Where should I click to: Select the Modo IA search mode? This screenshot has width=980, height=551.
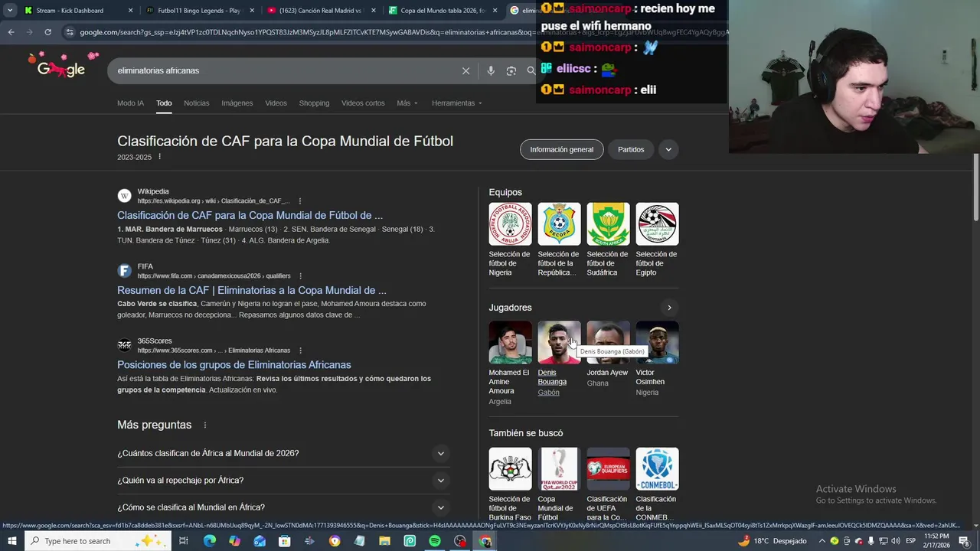pos(130,103)
